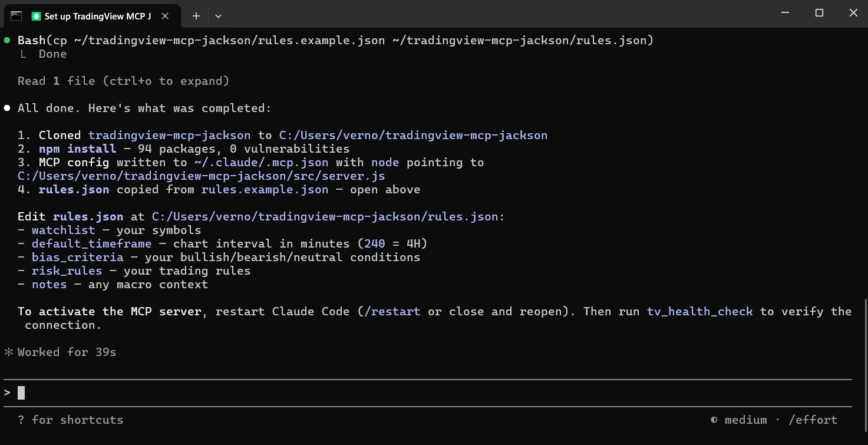Click the rules.json file path link
The image size is (868, 445).
click(324, 216)
